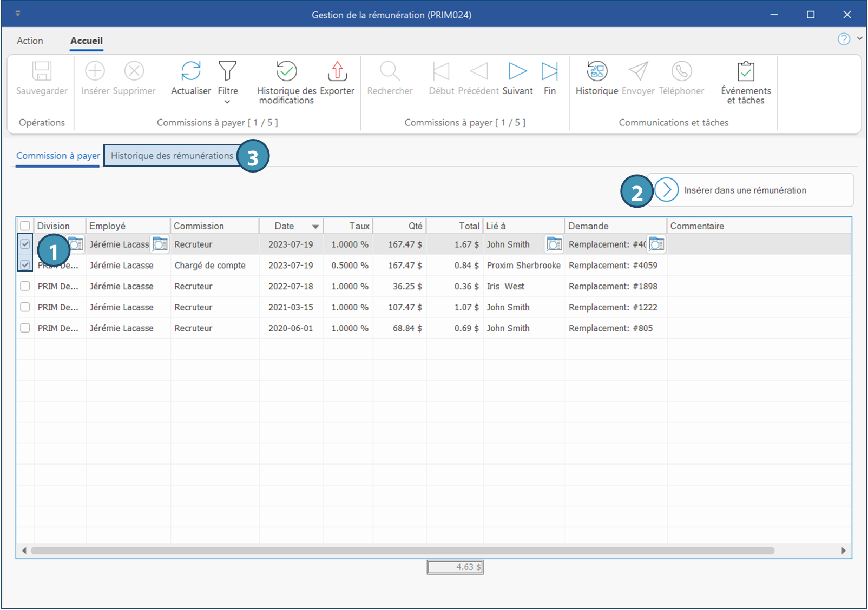Expand the Filtre dropdown arrow
This screenshot has height=610, width=868.
pyautogui.click(x=227, y=102)
